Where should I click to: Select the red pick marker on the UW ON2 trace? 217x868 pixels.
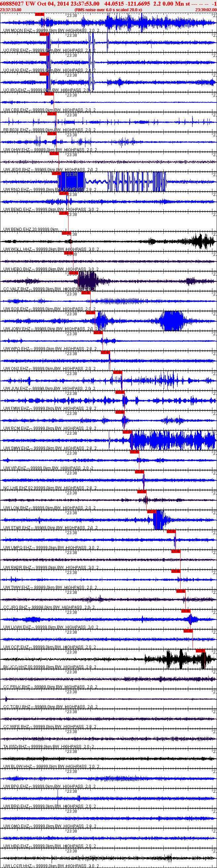coord(105,352)
